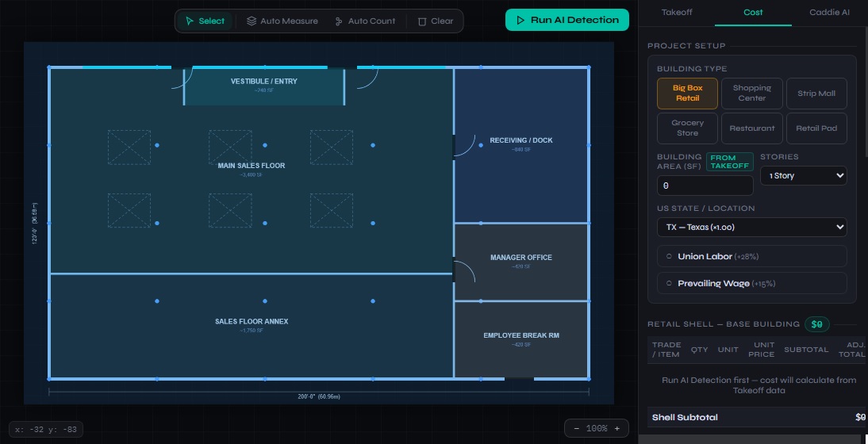Enable the Union Labor option
The height and width of the screenshot is (444, 868).
pyautogui.click(x=751, y=257)
